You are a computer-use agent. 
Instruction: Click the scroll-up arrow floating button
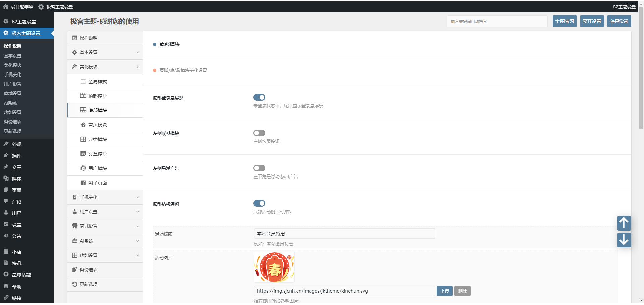pos(624,223)
